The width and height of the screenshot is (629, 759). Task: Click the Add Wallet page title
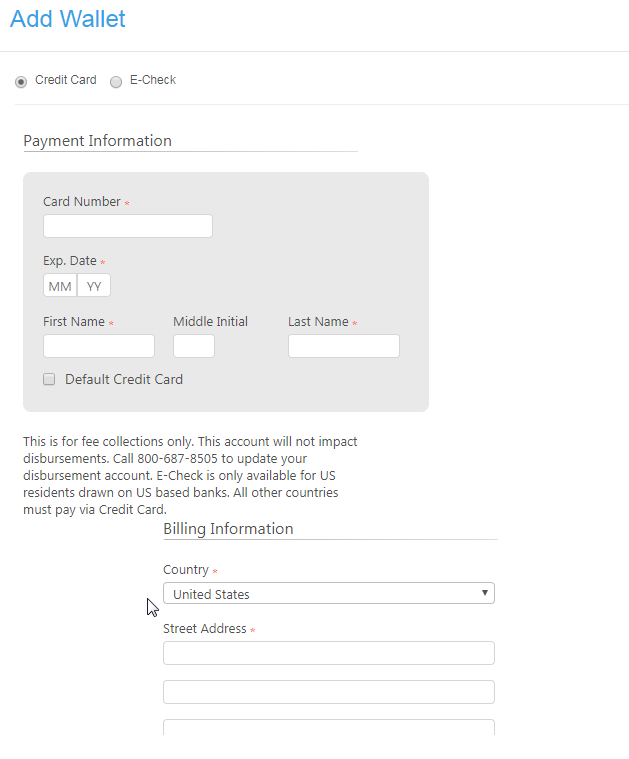click(x=68, y=18)
